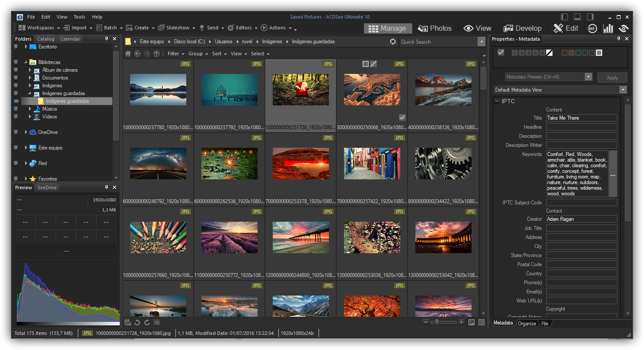Collapse the IPTC section
Screen dimensions: 644x350
pyautogui.click(x=497, y=102)
